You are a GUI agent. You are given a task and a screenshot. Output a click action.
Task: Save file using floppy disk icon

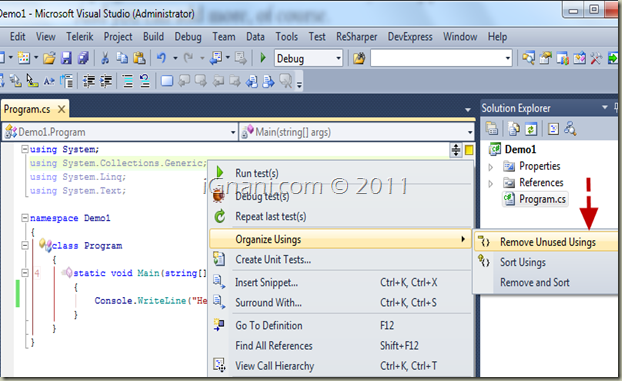click(66, 58)
